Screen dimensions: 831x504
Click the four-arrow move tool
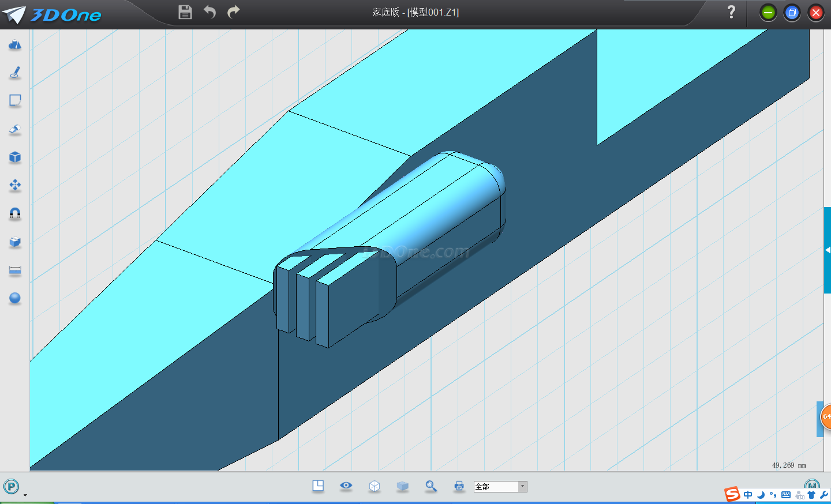[15, 185]
